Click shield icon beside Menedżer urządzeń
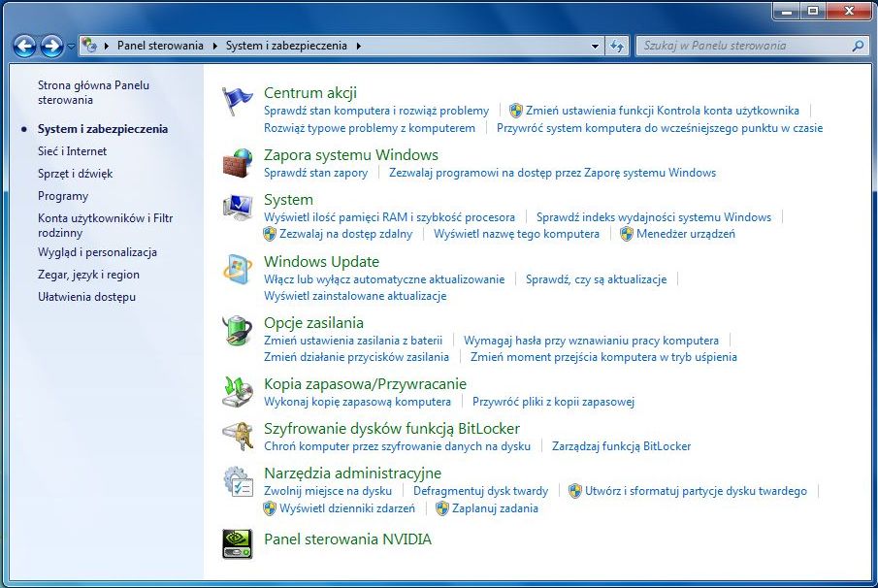 (x=627, y=234)
